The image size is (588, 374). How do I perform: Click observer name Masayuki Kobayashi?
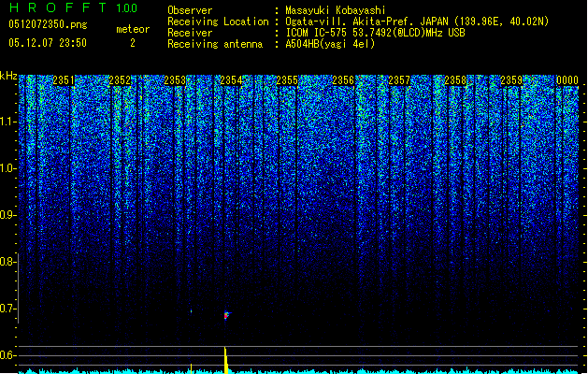[336, 10]
